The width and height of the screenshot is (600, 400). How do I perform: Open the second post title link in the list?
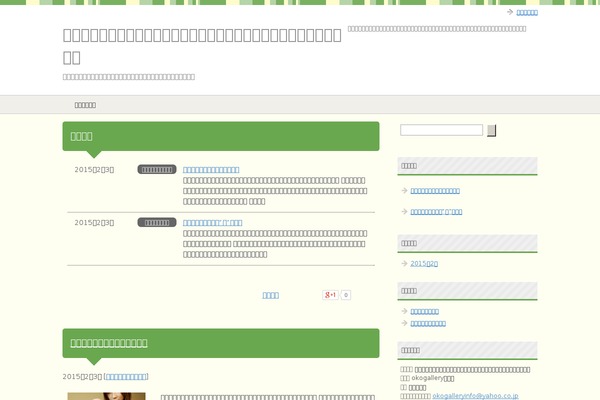pos(212,222)
